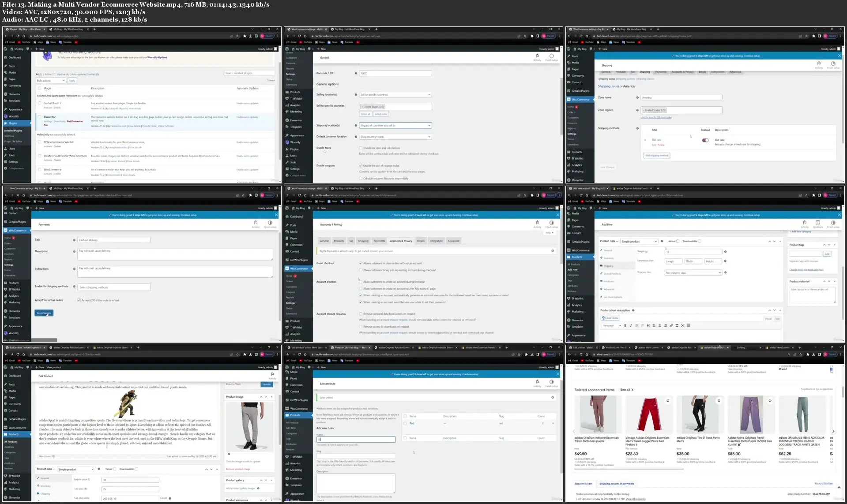Check create account on My account page

coord(361,288)
